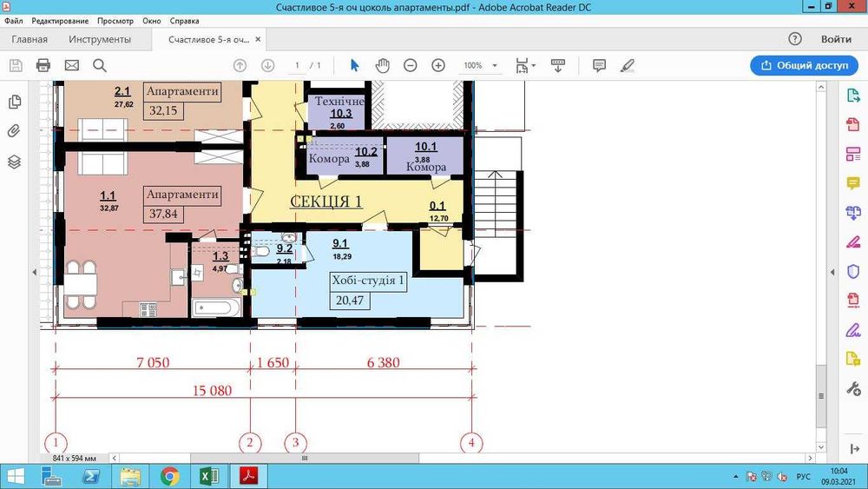Open fit page options dropdown arrow
Screen dimensions: 868x489
point(534,65)
